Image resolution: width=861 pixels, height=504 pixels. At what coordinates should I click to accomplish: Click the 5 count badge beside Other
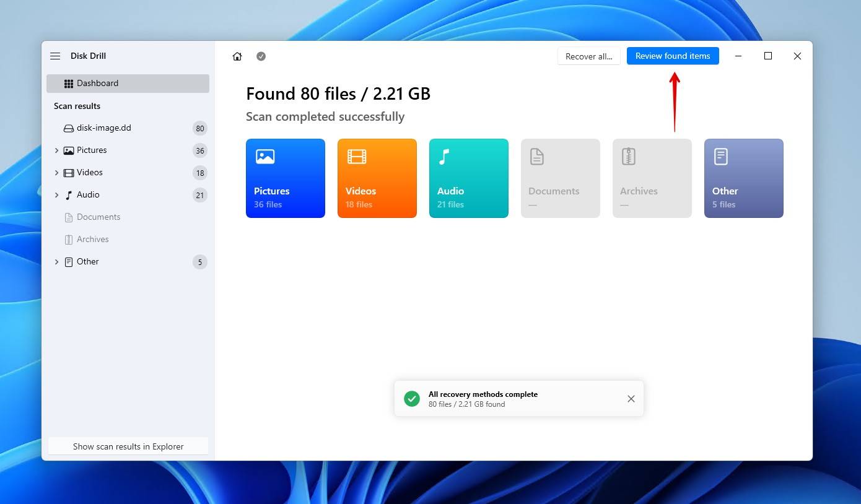click(x=199, y=263)
